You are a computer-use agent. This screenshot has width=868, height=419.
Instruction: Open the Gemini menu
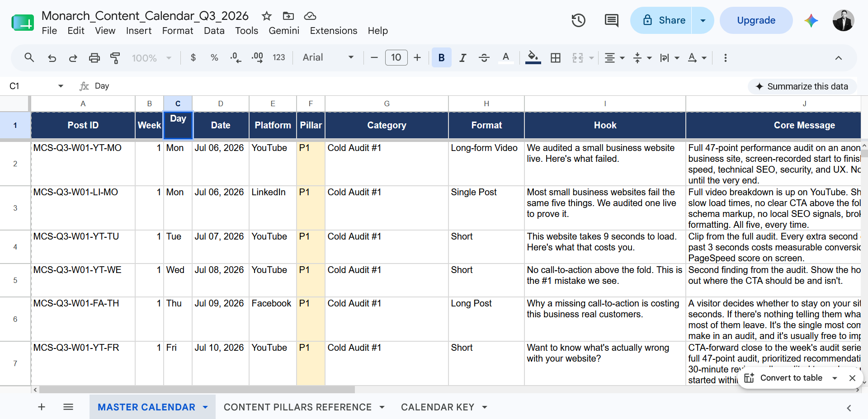click(x=284, y=31)
